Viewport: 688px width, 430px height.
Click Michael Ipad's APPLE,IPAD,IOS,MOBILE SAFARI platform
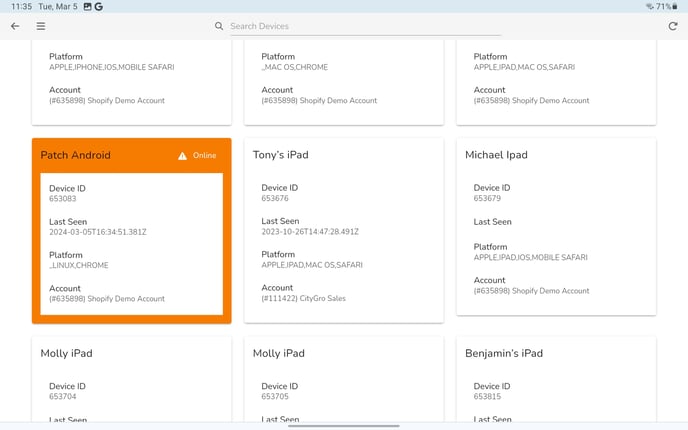(x=530, y=258)
